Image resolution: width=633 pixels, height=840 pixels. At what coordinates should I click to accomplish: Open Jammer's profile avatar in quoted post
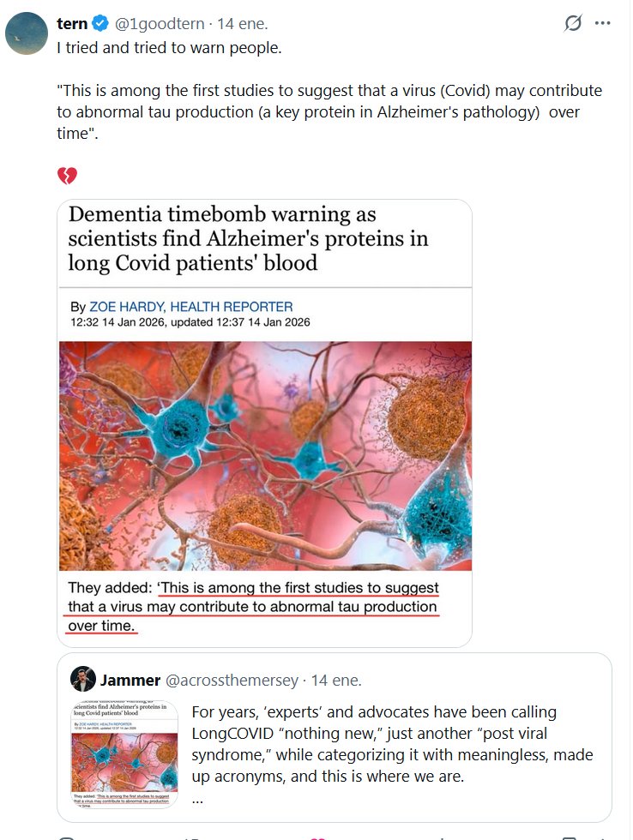coord(83,679)
